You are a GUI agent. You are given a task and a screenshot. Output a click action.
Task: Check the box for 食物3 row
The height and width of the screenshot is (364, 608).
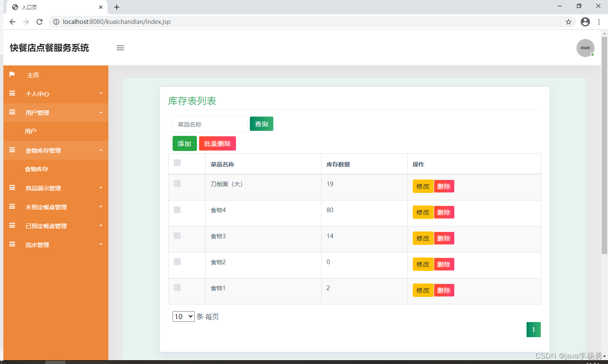point(177,236)
